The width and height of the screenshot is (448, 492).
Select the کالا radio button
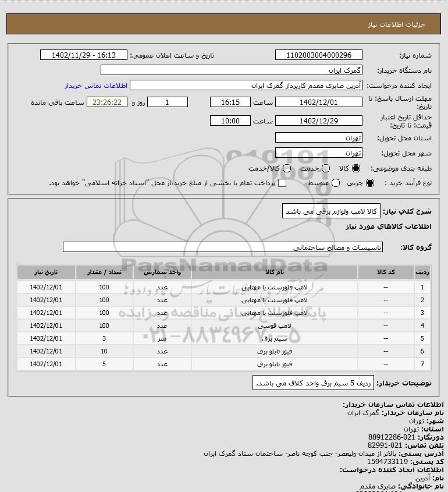(356, 168)
